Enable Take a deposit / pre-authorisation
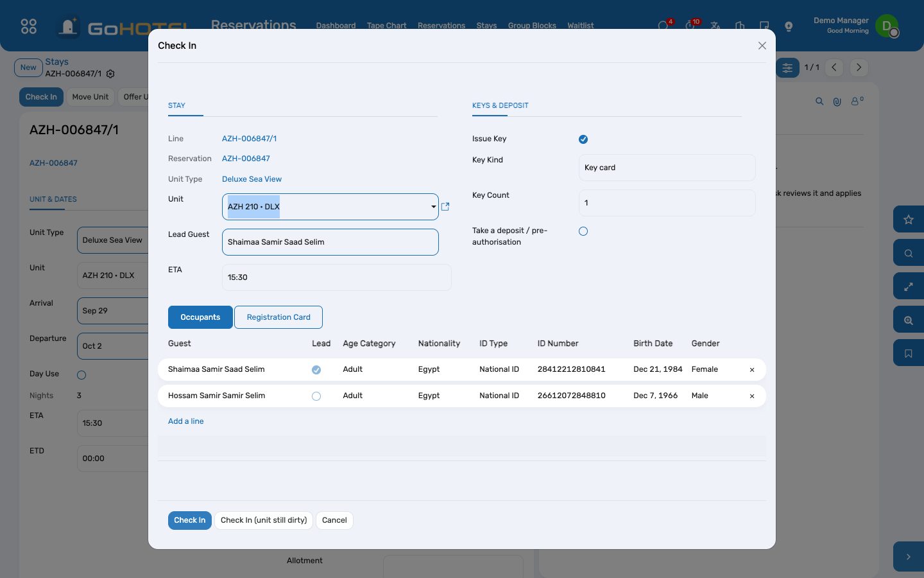This screenshot has width=924, height=578. click(x=583, y=231)
